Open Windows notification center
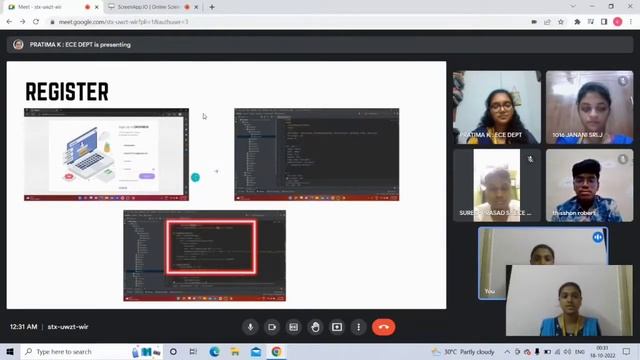640x360 pixels. (627, 352)
